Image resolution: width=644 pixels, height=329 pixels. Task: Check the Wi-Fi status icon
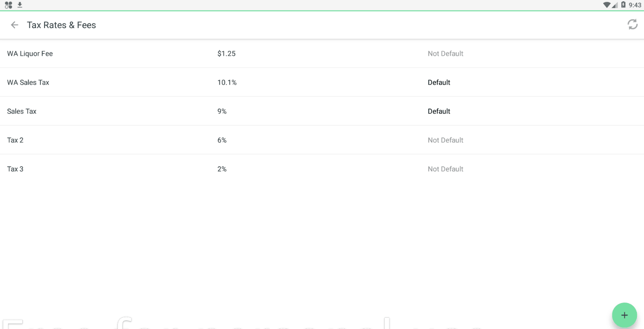(x=606, y=5)
